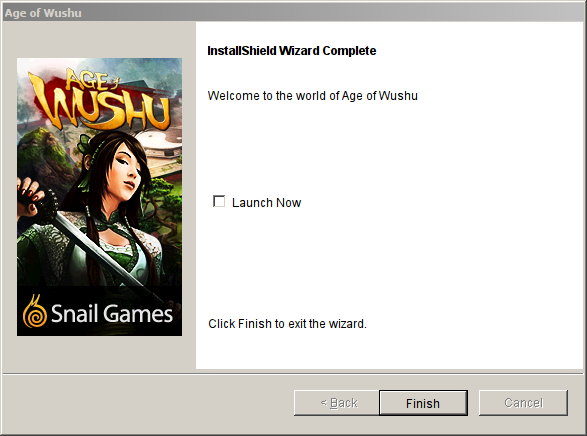Click 'Welcome to the world of Age of Wushu' text
The width and height of the screenshot is (587, 436).
click(313, 96)
